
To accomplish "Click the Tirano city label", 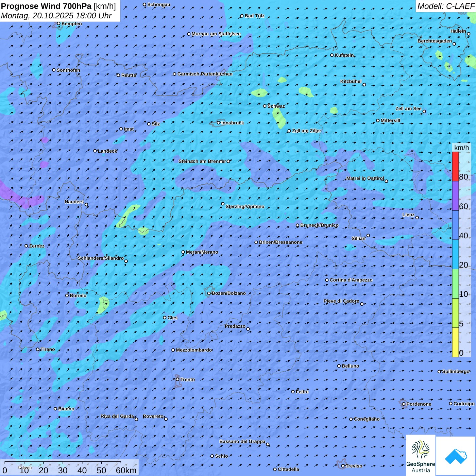I will (48, 349).
